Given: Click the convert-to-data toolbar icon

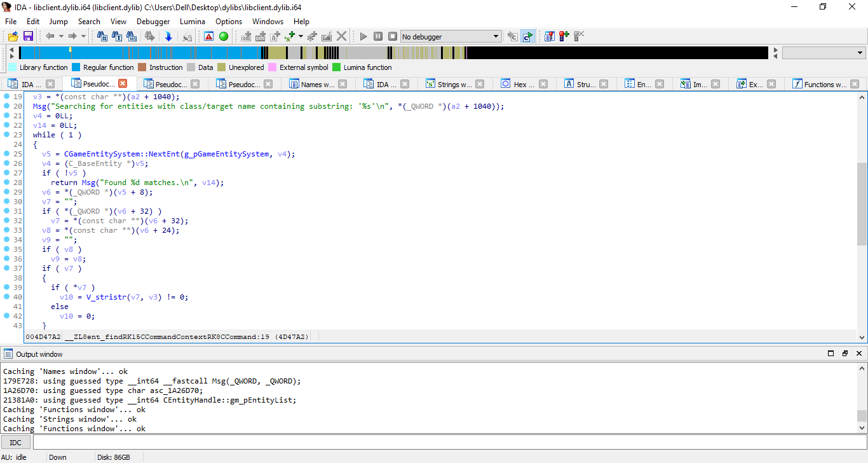Looking at the screenshot, I should click(x=261, y=36).
